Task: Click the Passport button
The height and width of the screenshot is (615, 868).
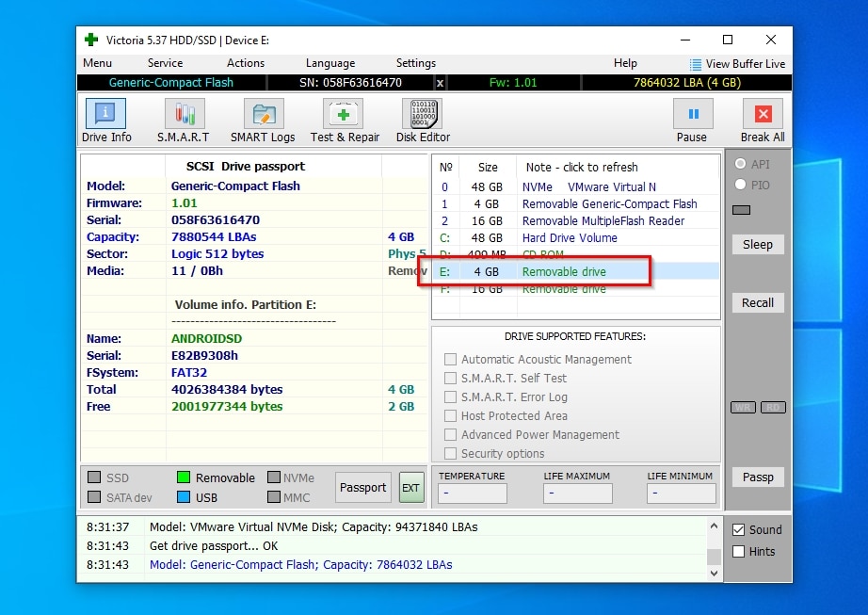Action: [363, 487]
